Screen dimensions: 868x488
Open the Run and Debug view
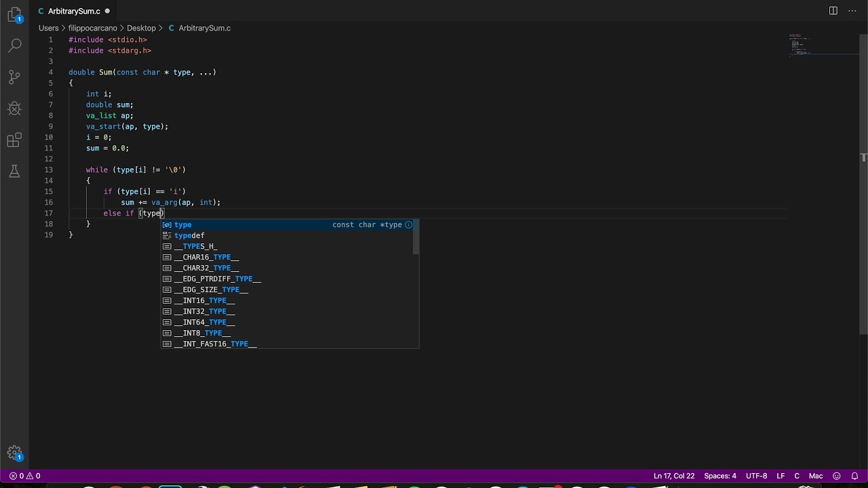pyautogui.click(x=14, y=108)
